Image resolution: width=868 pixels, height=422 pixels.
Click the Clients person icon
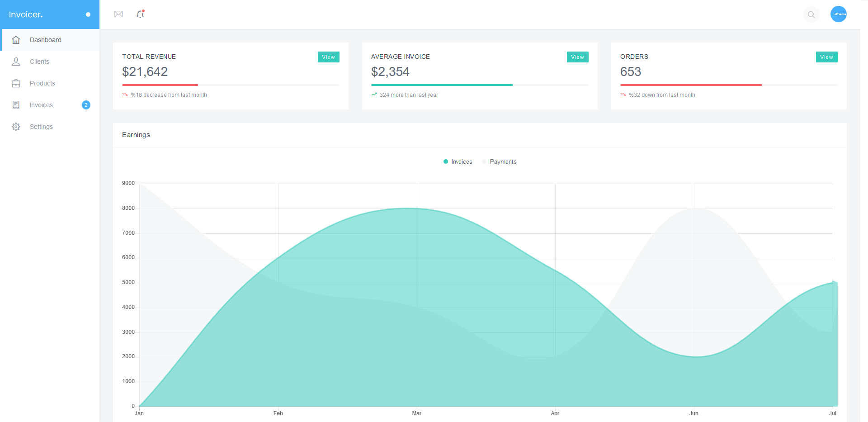coord(16,62)
